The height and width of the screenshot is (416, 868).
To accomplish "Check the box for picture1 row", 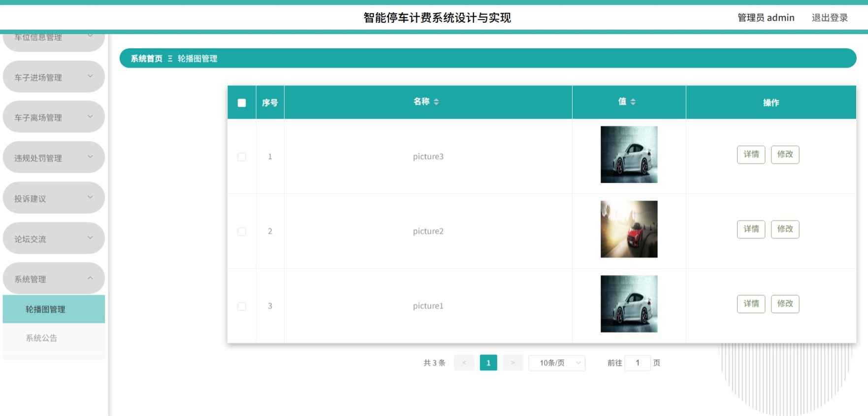I will pyautogui.click(x=242, y=306).
